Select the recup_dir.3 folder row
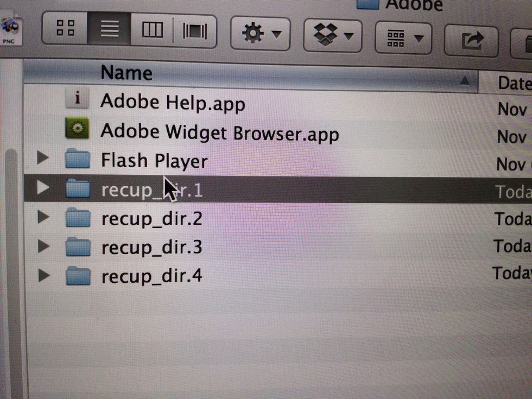 pos(277,246)
